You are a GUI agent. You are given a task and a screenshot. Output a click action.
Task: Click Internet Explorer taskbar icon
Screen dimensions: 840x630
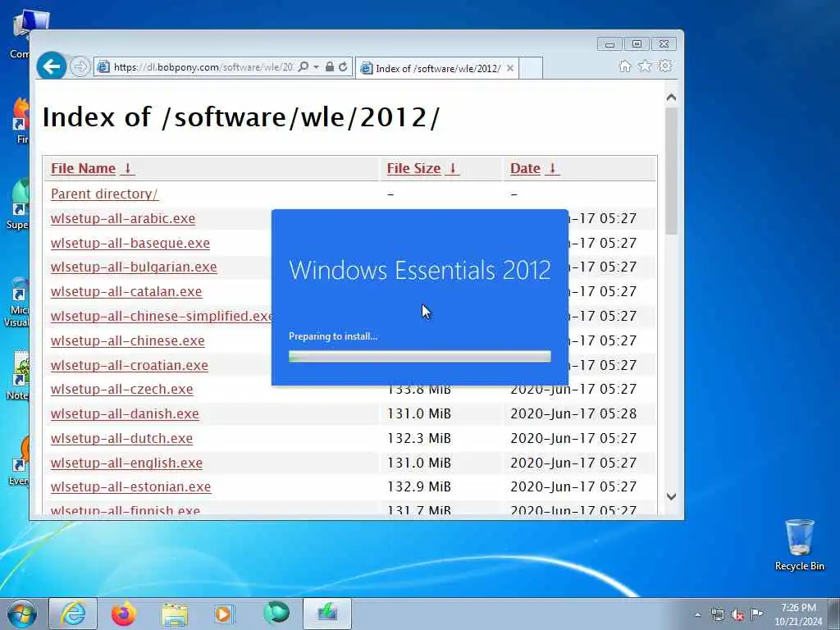pos(73,614)
